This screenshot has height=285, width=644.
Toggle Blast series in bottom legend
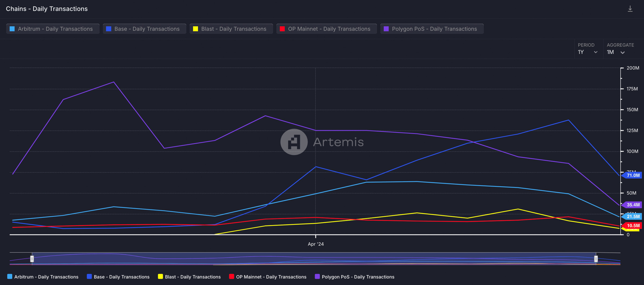pos(189,277)
